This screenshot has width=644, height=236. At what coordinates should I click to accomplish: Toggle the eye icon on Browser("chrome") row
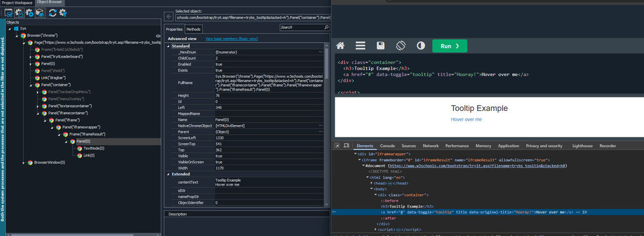(158, 35)
